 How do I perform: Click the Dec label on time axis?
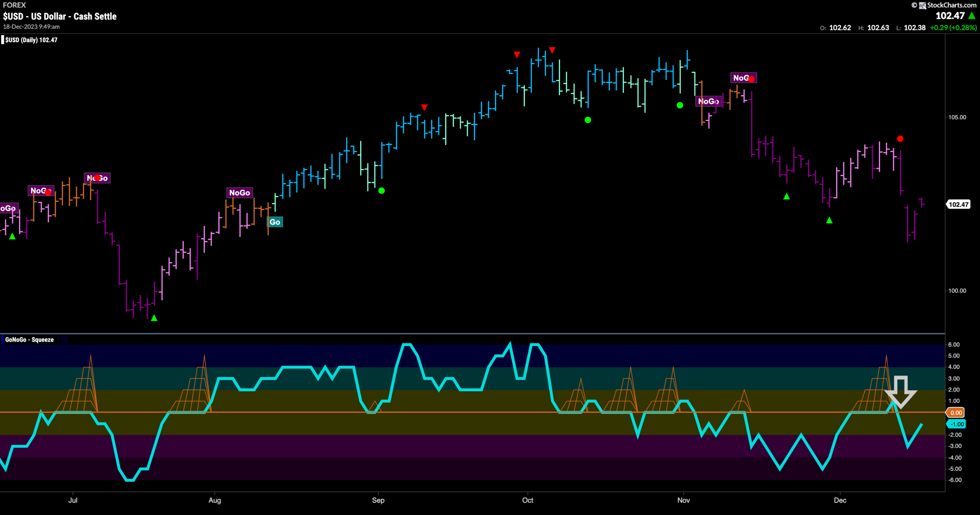click(x=840, y=500)
